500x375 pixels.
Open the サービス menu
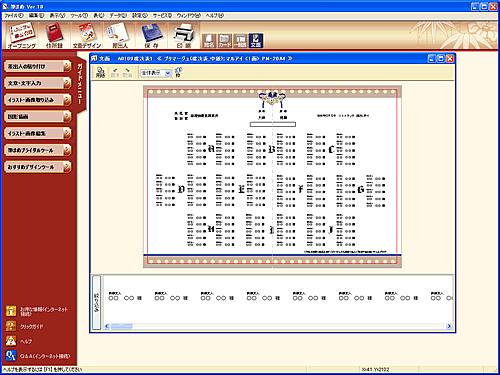[x=162, y=16]
